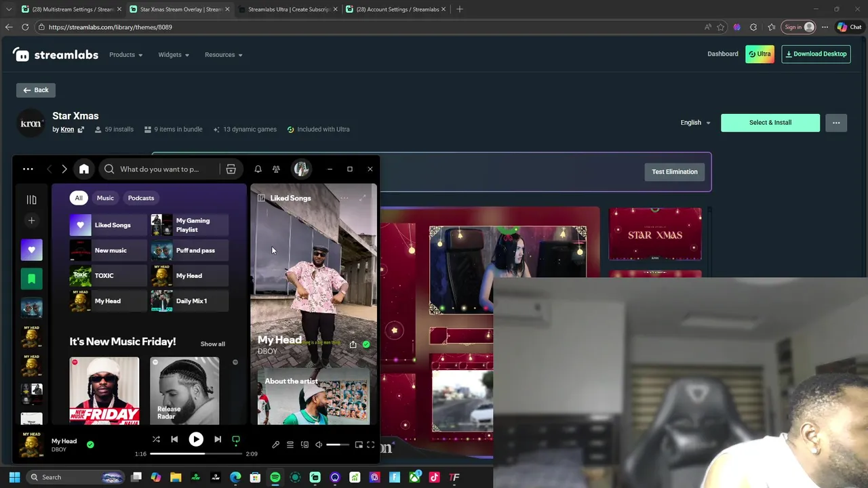Image resolution: width=868 pixels, height=488 pixels.
Task: Switch to the Multistream Settings tab
Action: tap(71, 9)
